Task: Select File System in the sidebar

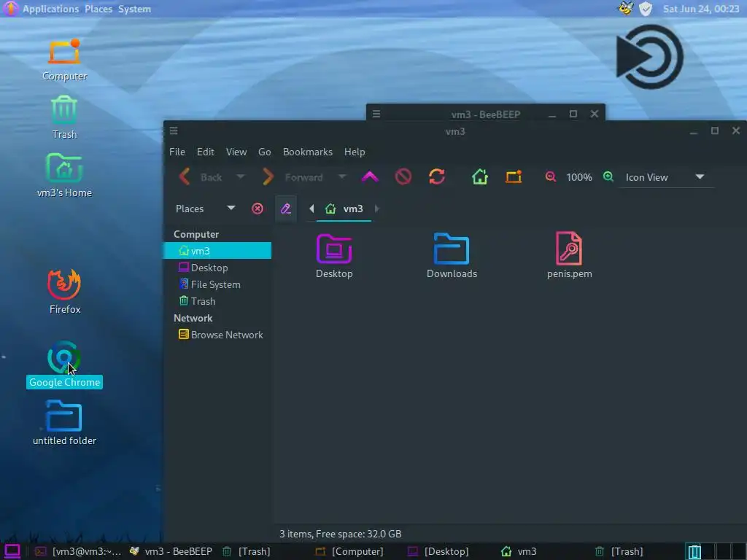Action: click(x=217, y=284)
